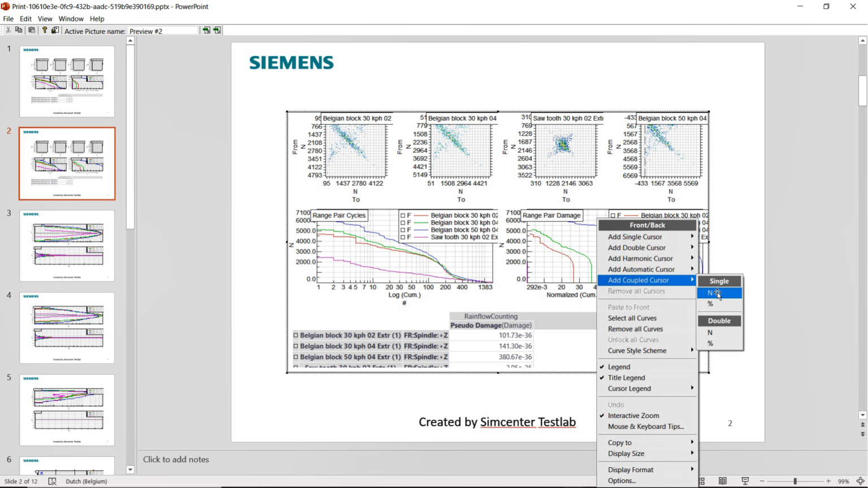Click the Fit slide to window icon

(860, 481)
